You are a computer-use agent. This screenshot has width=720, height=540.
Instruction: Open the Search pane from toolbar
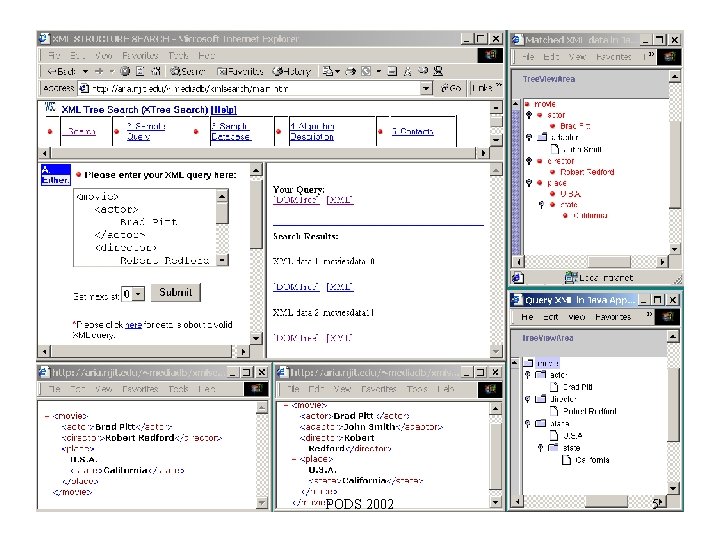coord(187,71)
